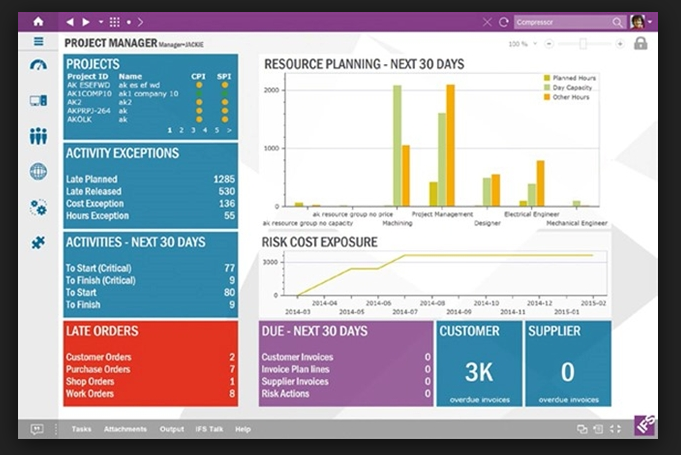Open the 100 % zoom dropdown

point(521,44)
